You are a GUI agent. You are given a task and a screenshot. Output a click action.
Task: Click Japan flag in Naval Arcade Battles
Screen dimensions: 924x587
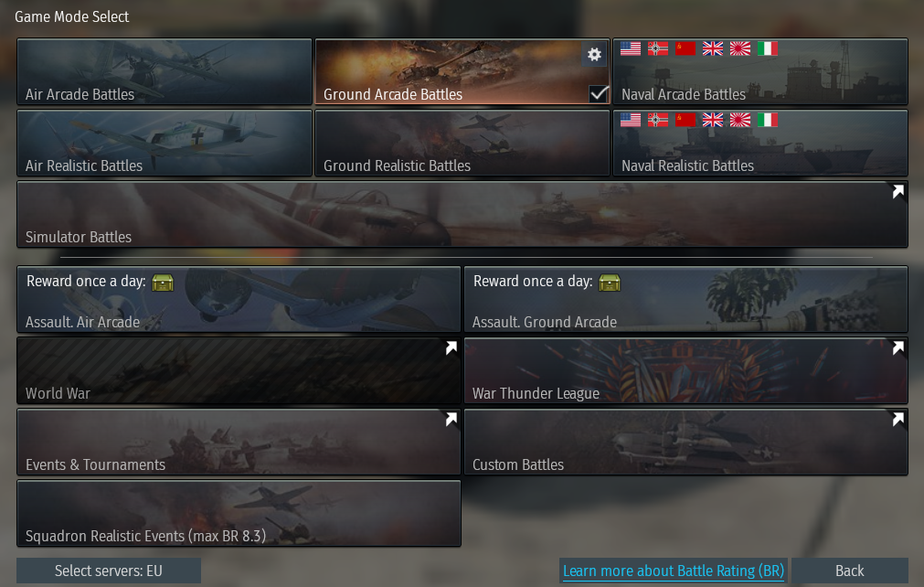[740, 48]
